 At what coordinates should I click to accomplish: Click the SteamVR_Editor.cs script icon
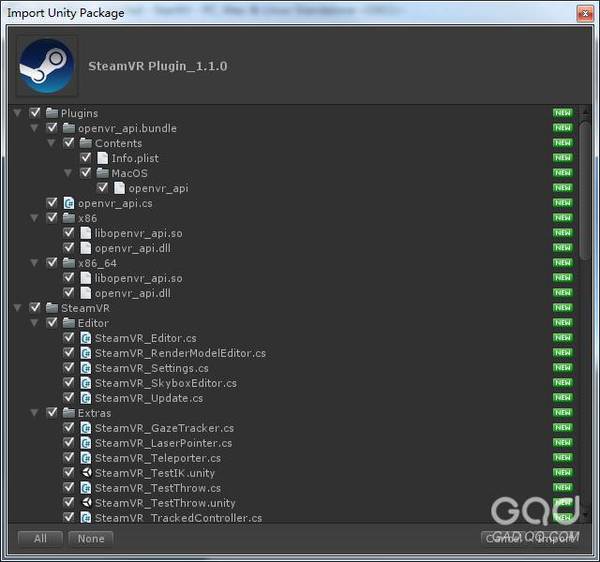[x=85, y=338]
